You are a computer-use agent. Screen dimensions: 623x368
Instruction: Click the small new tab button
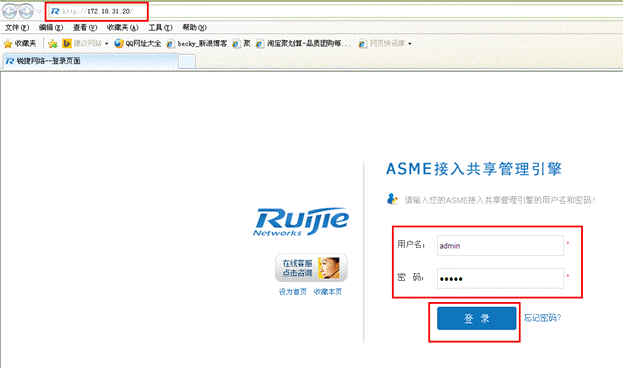(x=187, y=62)
